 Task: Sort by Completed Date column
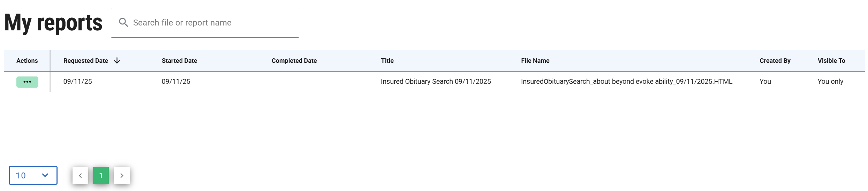[294, 61]
